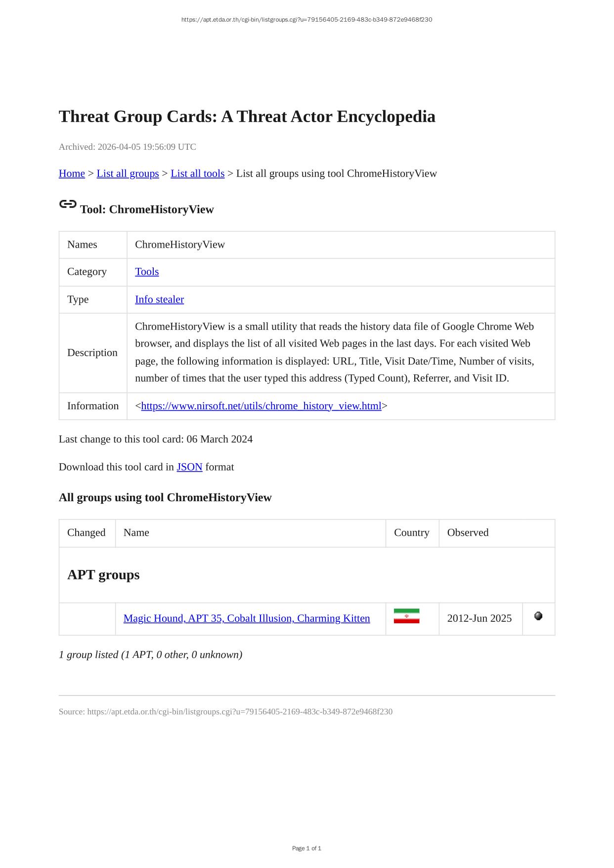Open the Tools category link

[147, 272]
